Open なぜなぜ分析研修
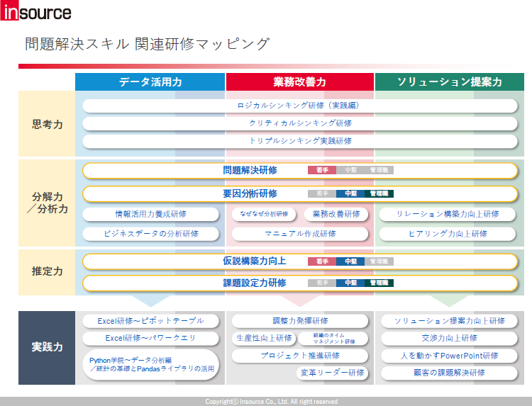This screenshot has width=532, height=406. pos(264,214)
